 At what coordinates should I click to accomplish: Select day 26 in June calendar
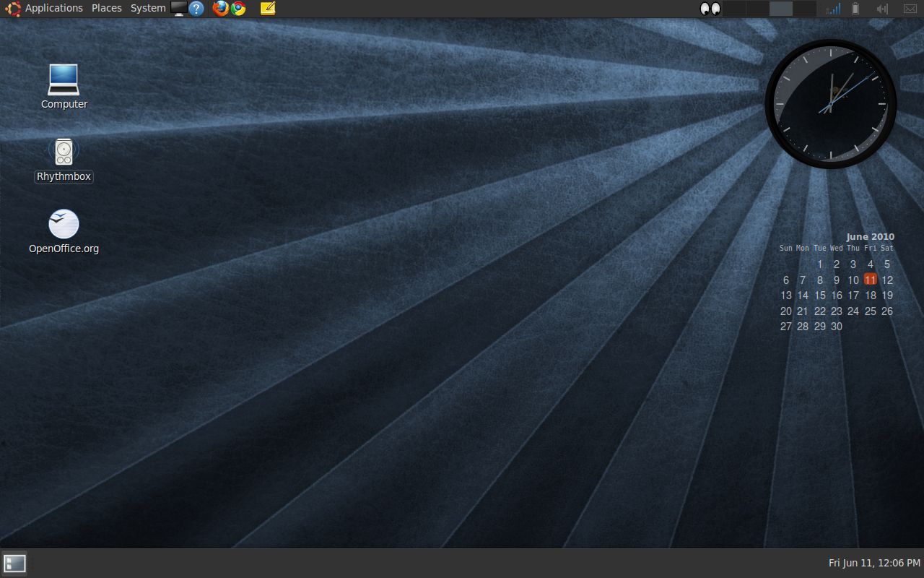click(x=887, y=311)
